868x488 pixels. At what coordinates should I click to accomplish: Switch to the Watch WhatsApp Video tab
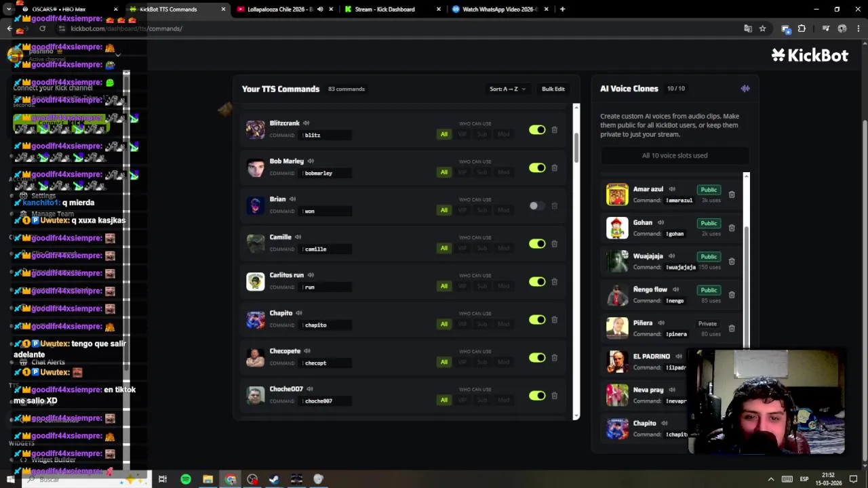(499, 9)
